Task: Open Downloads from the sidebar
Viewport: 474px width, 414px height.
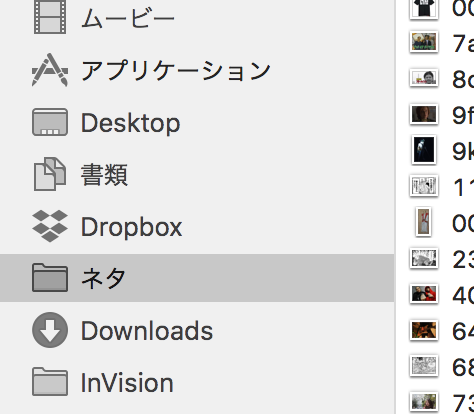Action: click(197, 330)
